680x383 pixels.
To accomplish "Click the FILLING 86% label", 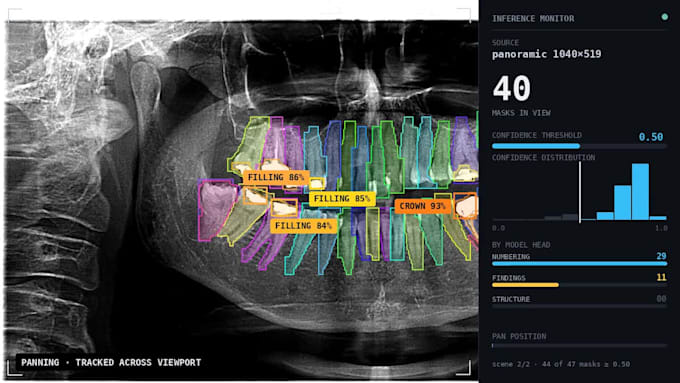I will coord(276,177).
